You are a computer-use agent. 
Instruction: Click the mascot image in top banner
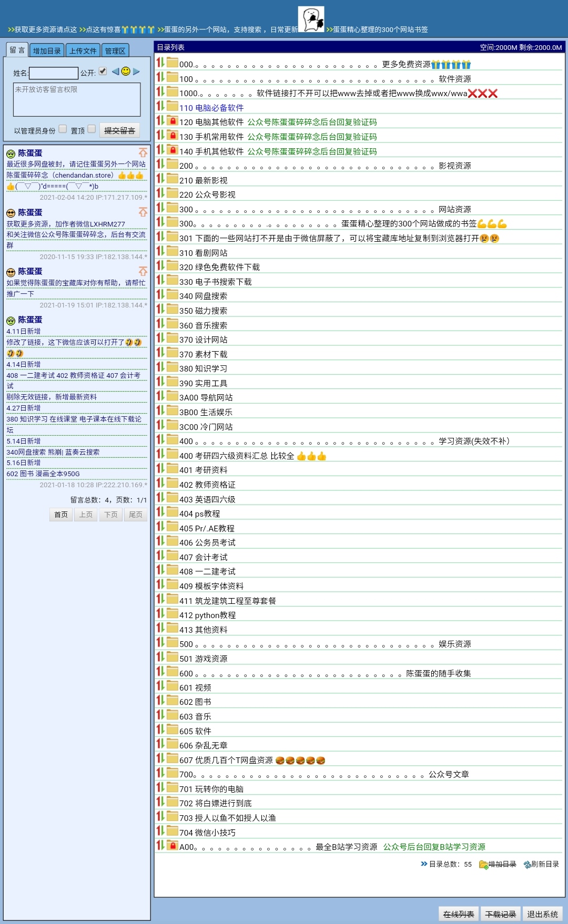point(311,19)
